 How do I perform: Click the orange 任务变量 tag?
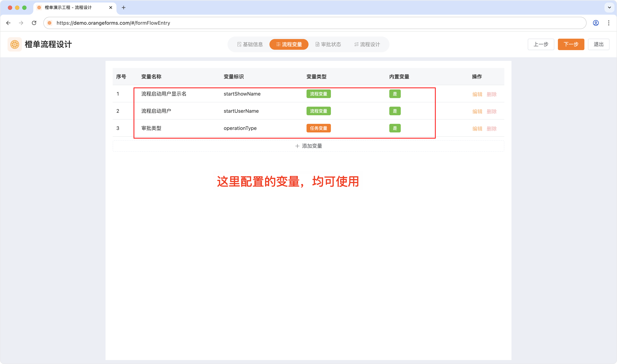pos(319,128)
